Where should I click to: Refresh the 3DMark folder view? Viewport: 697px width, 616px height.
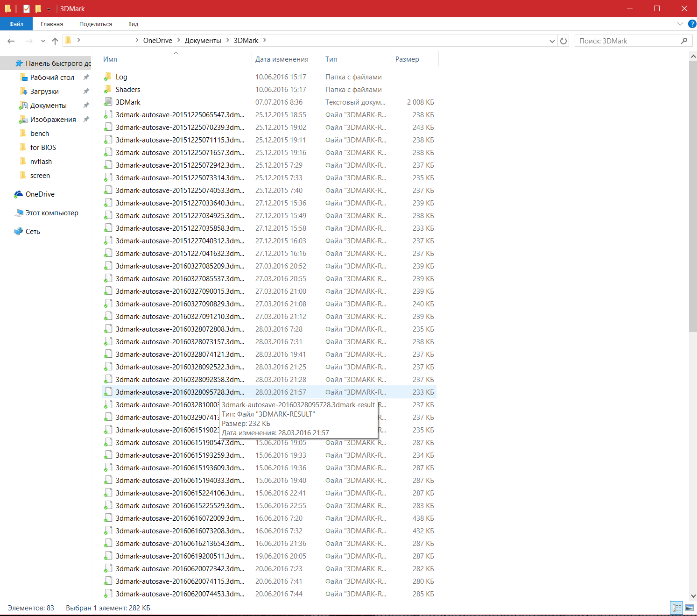(563, 41)
